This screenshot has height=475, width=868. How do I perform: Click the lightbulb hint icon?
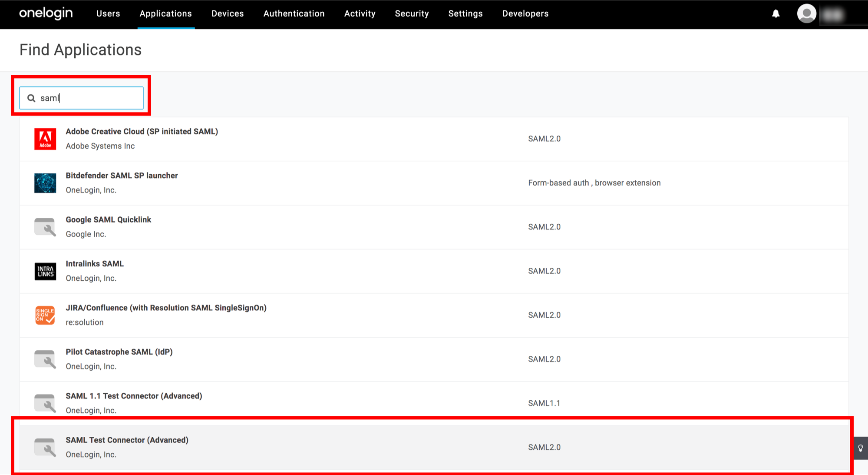pyautogui.click(x=861, y=448)
